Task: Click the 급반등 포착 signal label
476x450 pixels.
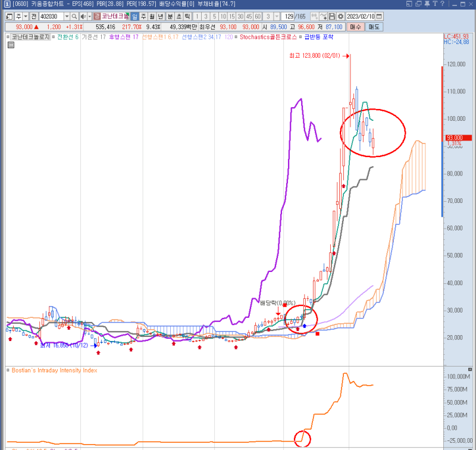Action: [x=319, y=37]
